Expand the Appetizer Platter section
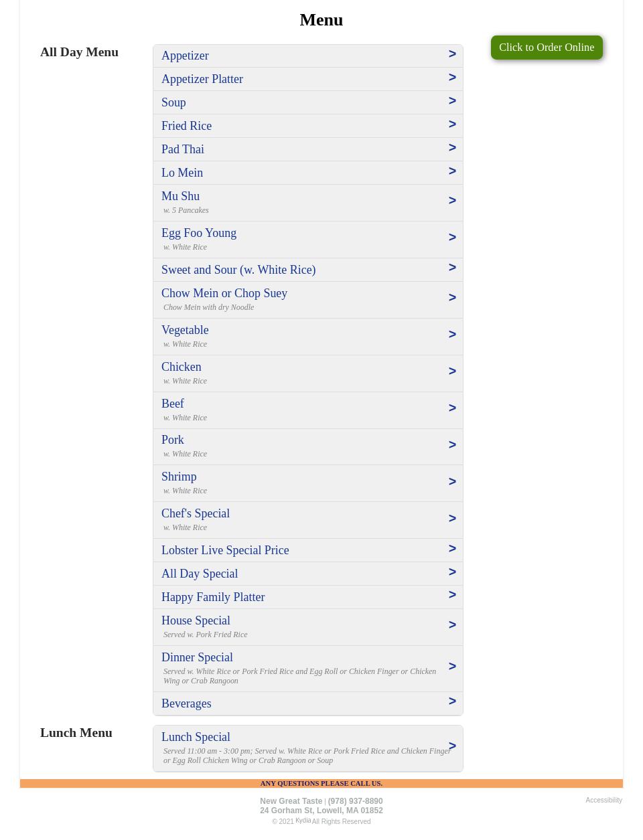643x840 pixels. tap(308, 79)
